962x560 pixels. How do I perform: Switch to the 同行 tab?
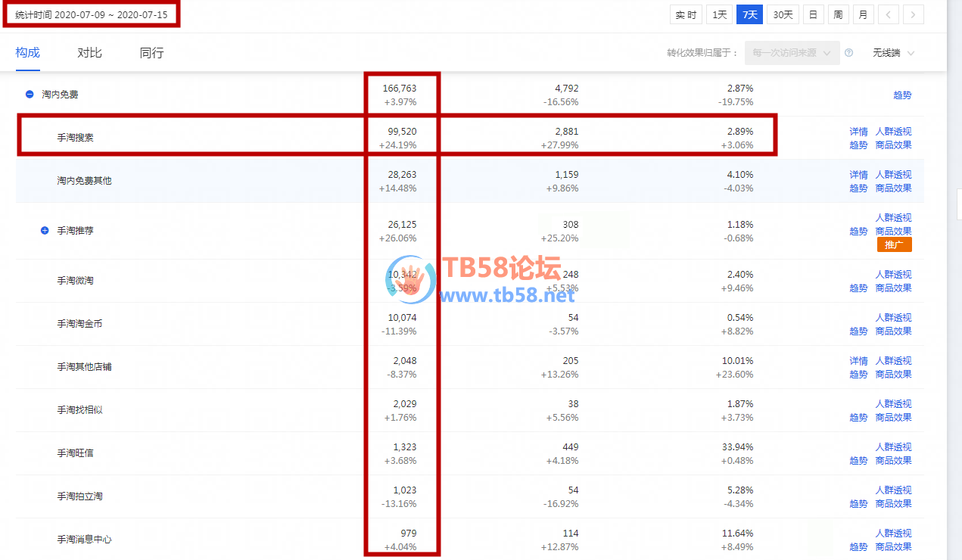point(151,53)
